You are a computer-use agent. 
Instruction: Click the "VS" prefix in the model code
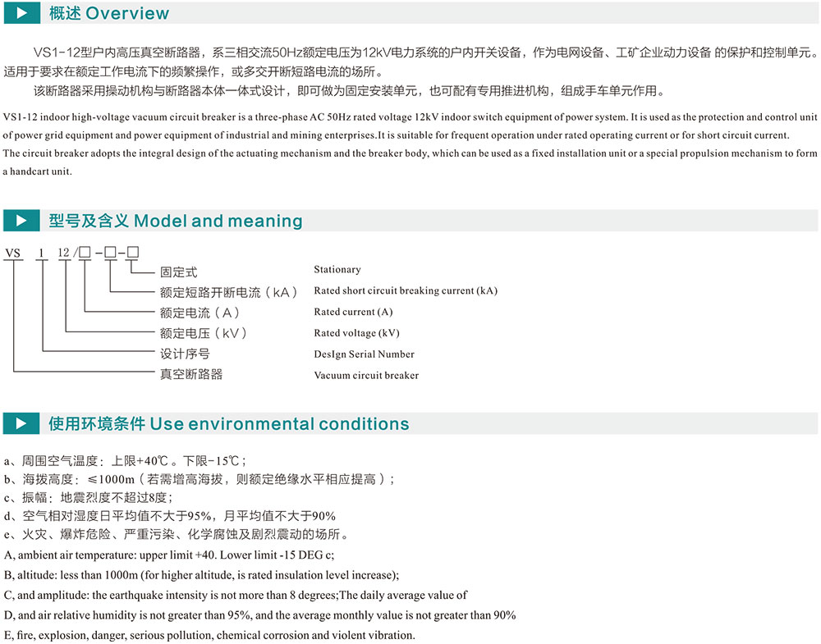pos(12,253)
